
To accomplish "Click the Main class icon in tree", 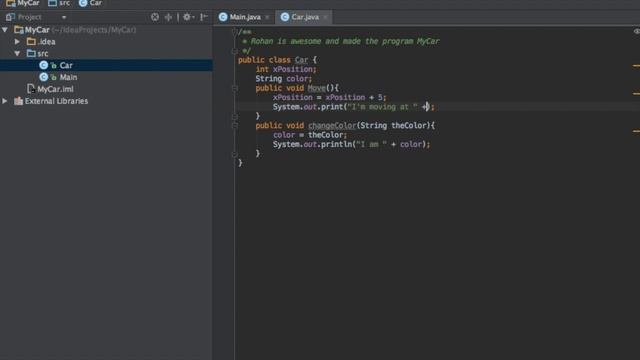I will pyautogui.click(x=44, y=77).
